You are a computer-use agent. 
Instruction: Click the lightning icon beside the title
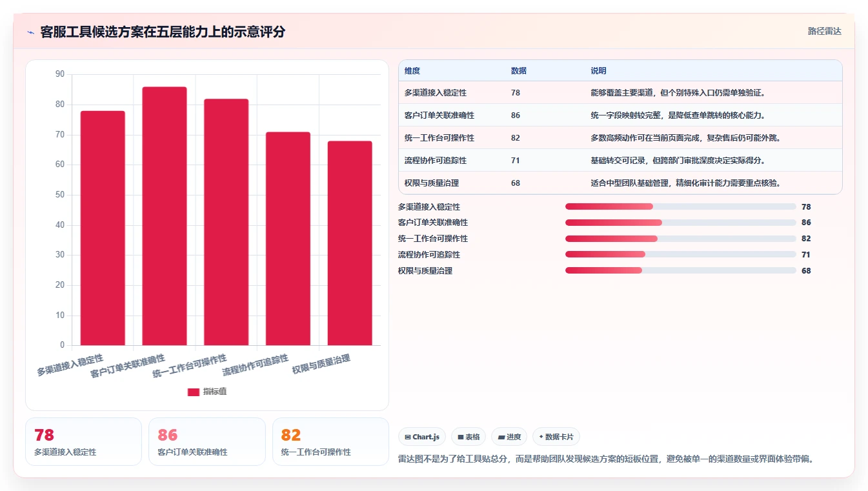tap(31, 32)
